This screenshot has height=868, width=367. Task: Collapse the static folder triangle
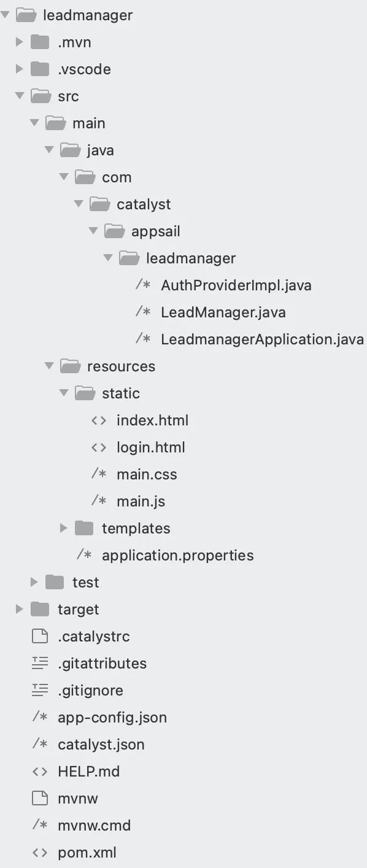tap(63, 393)
